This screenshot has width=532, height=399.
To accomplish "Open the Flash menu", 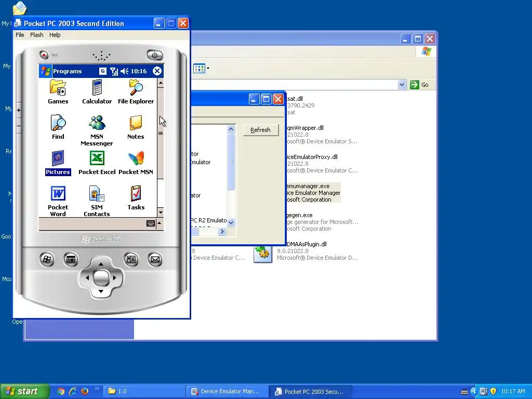I will [x=37, y=35].
